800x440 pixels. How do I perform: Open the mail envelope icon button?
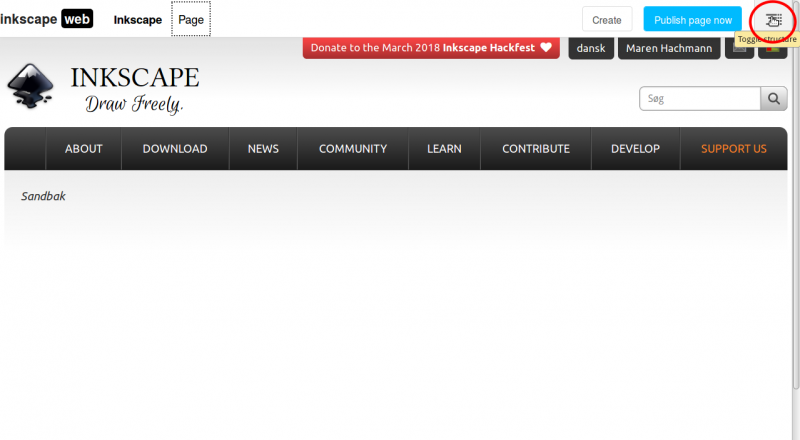739,49
